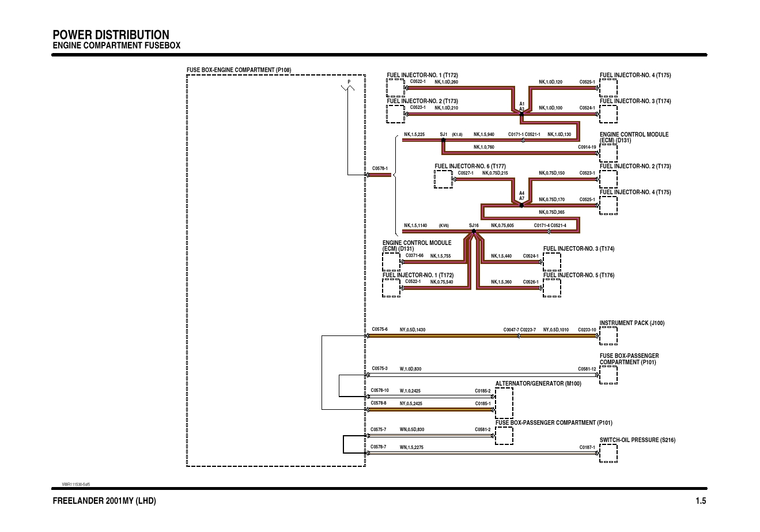Click wire label WN,1.5,2275
The width and height of the screenshot is (760, 532).
pos(411,447)
